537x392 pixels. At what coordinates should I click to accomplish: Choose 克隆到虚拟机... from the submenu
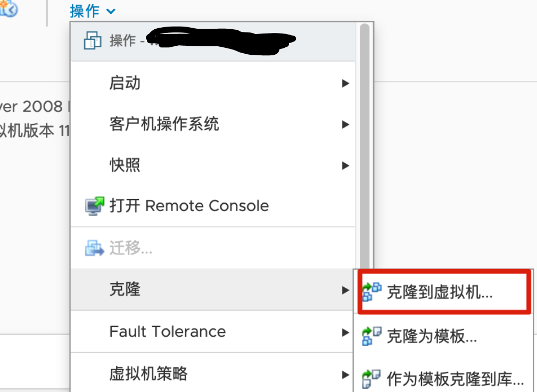click(440, 292)
